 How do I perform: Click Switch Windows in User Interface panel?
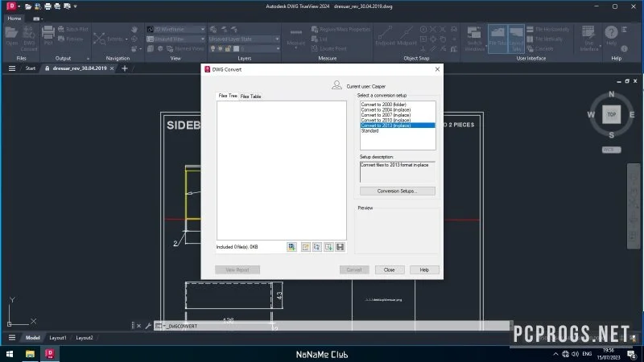click(x=474, y=39)
